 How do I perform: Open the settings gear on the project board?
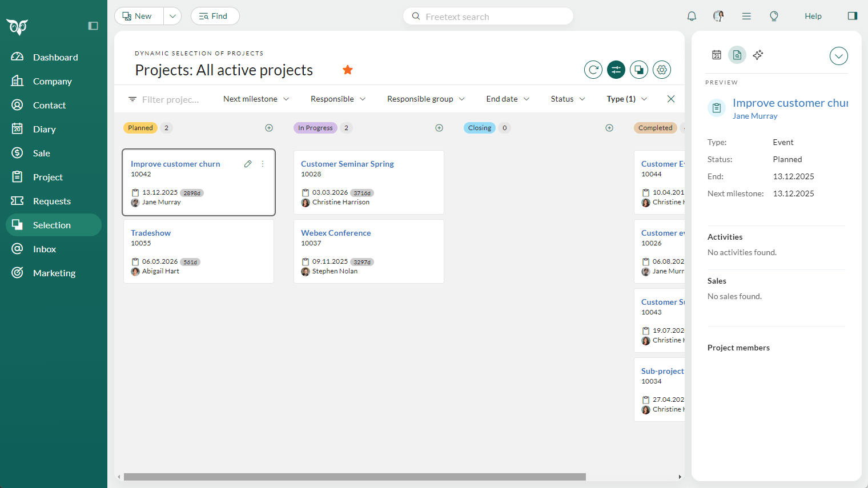[x=661, y=69]
